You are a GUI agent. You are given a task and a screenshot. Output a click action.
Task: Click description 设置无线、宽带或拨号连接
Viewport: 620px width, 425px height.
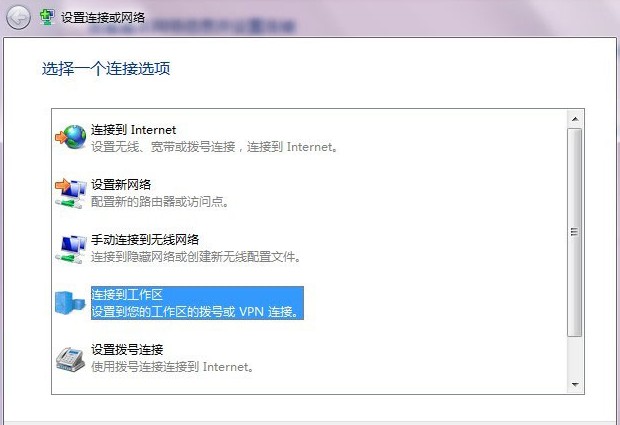163,147
